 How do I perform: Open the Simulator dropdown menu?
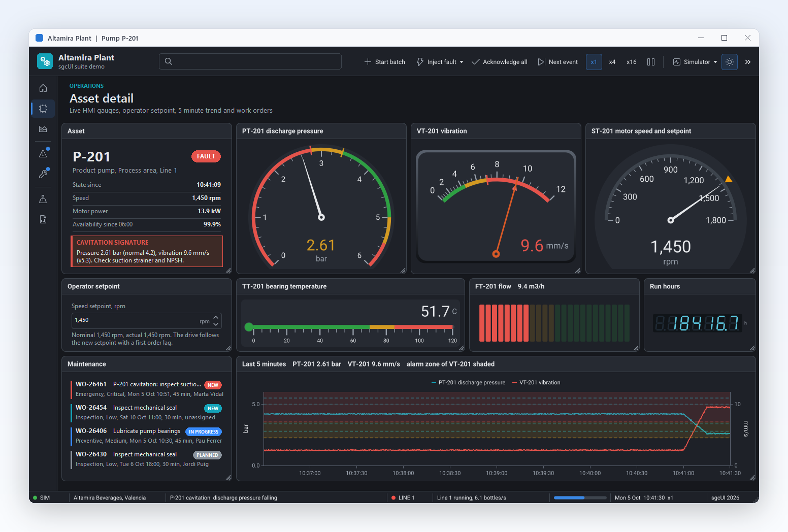pyautogui.click(x=695, y=62)
